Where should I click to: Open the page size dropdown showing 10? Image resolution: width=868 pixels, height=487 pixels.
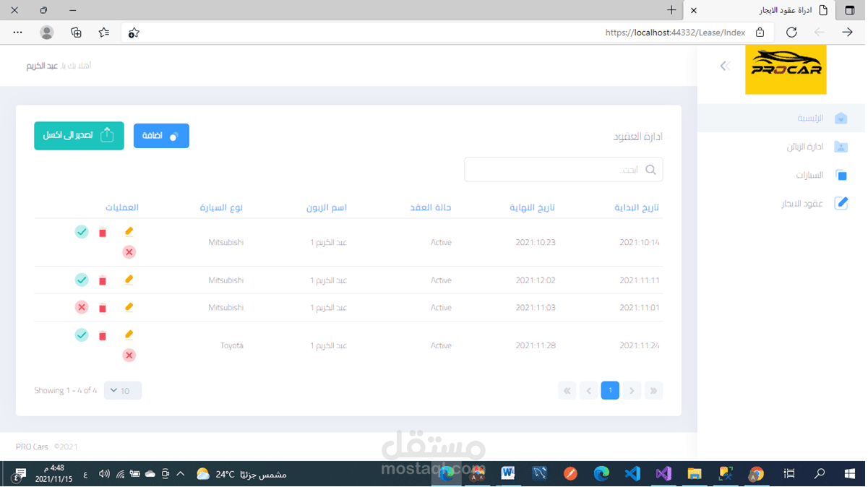pos(123,391)
